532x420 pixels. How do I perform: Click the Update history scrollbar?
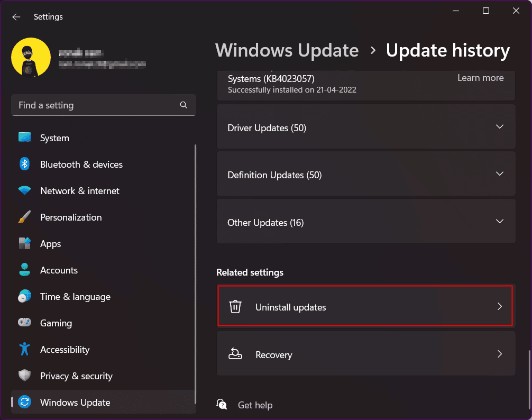(x=529, y=379)
